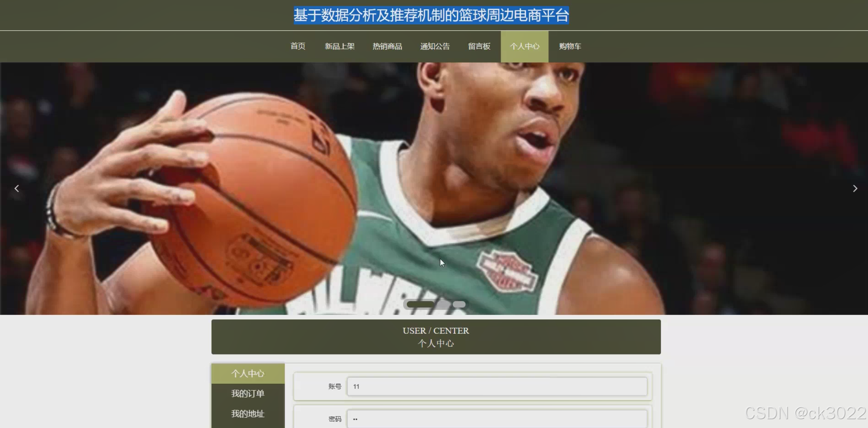
Task: Open 新品上架 new arrivals menu
Action: point(339,47)
